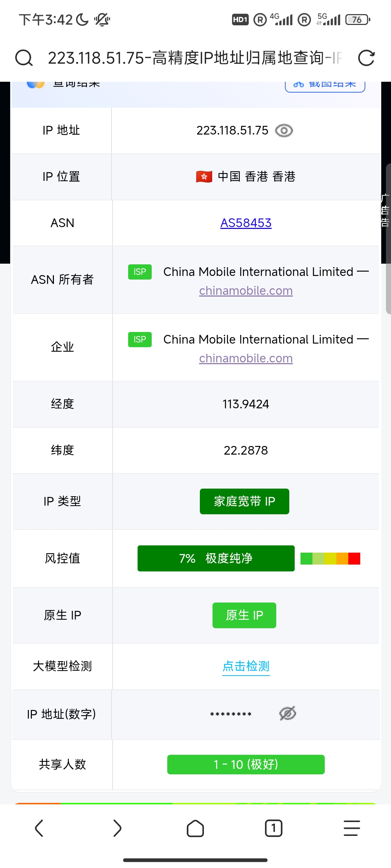Tap the 截图结果 button
Viewport: 391px width, 868px height.
(x=325, y=85)
